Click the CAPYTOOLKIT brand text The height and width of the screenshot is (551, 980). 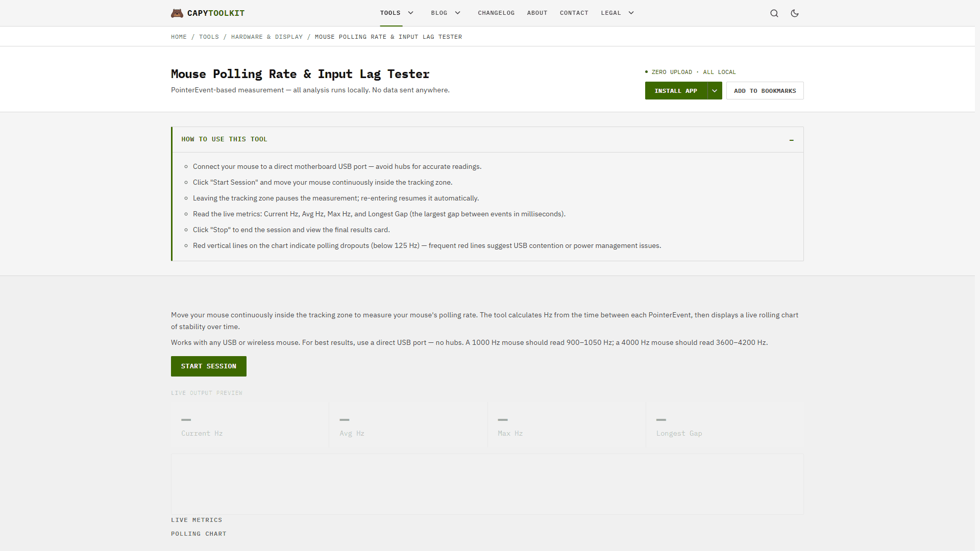(216, 13)
